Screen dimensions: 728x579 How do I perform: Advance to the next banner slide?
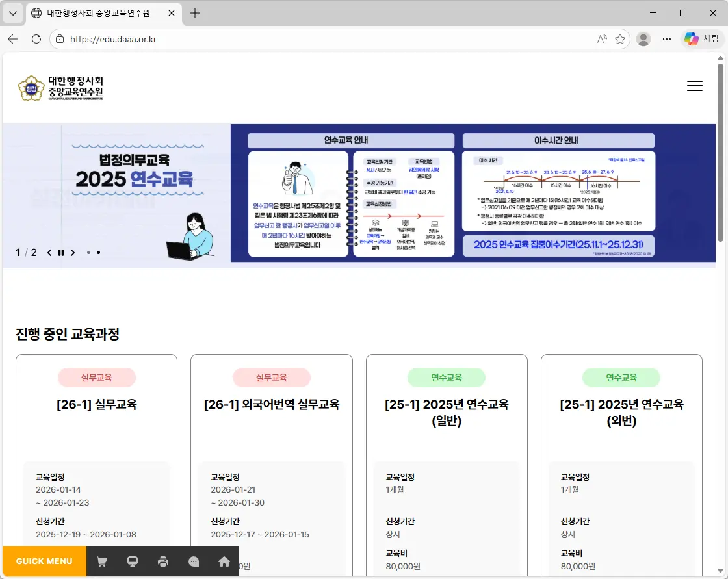point(72,253)
